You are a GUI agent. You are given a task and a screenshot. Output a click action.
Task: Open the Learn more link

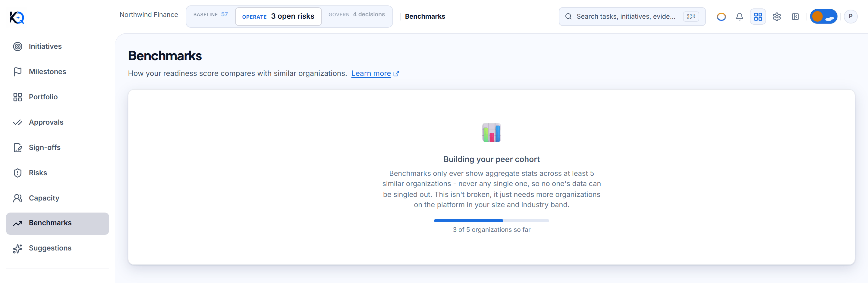tap(375, 73)
